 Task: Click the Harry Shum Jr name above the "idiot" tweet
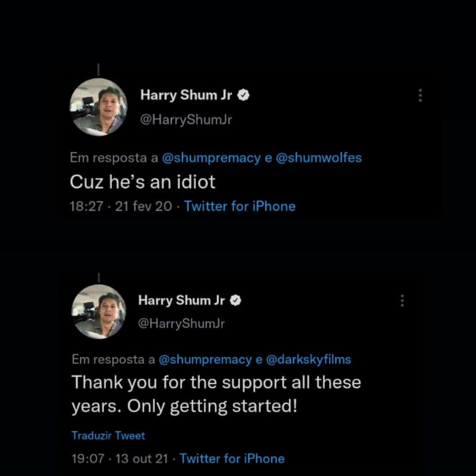click(186, 95)
